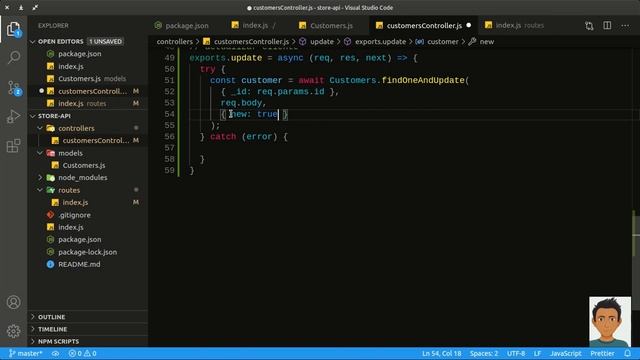The width and height of the screenshot is (640, 360).
Task: Collapse the Open Editors section
Action: [x=33, y=42]
